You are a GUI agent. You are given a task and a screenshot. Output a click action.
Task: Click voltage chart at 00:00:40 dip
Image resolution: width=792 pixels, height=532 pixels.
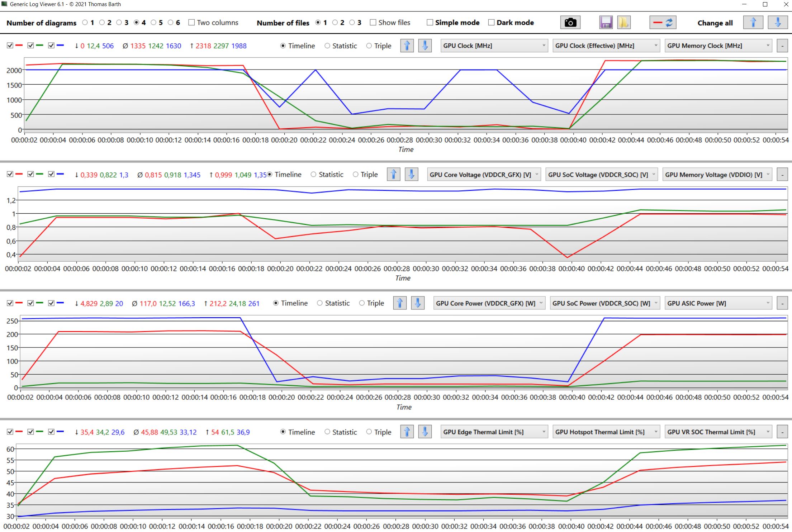[567, 257]
